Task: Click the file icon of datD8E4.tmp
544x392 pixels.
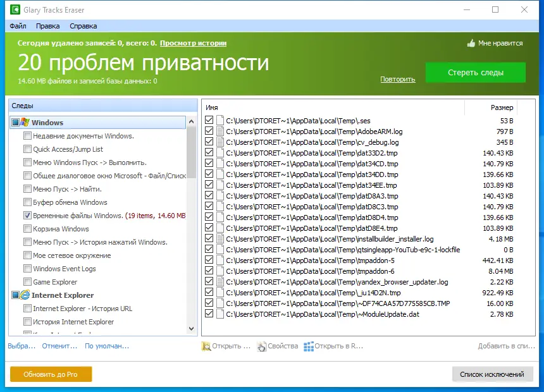Action: click(x=219, y=228)
